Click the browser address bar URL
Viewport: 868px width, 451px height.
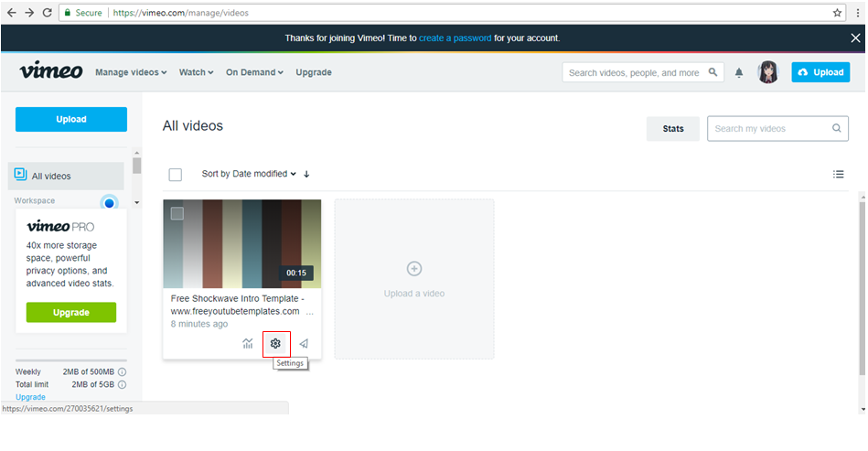point(180,13)
